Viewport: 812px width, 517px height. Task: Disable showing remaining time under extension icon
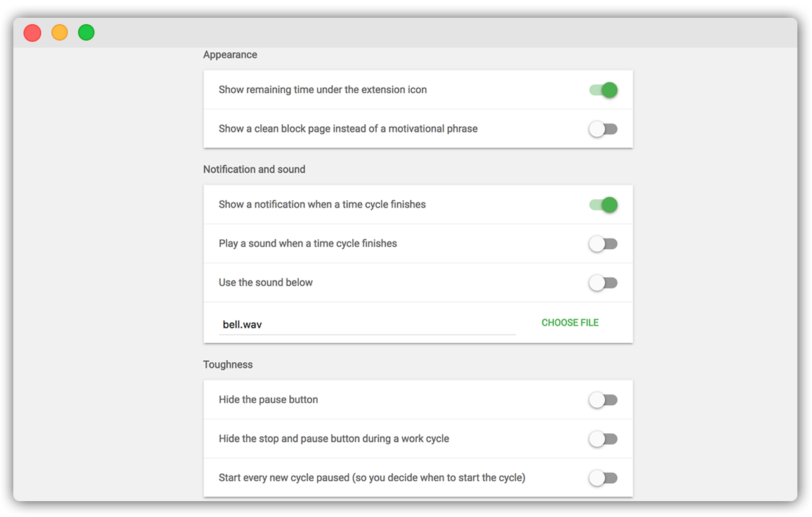[x=603, y=90]
